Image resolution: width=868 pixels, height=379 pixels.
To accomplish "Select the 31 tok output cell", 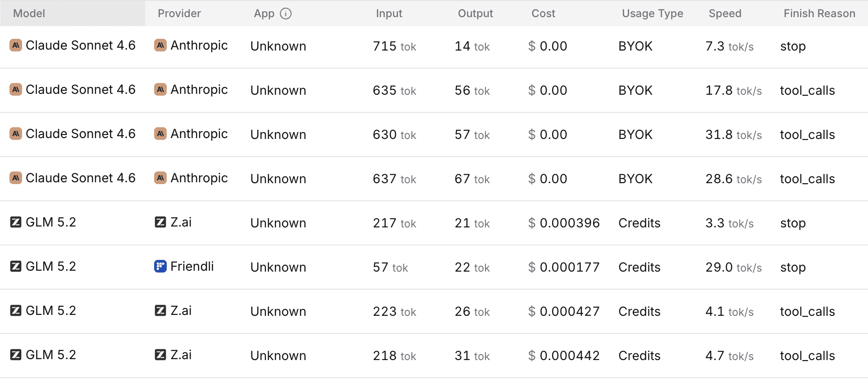I will pyautogui.click(x=472, y=356).
